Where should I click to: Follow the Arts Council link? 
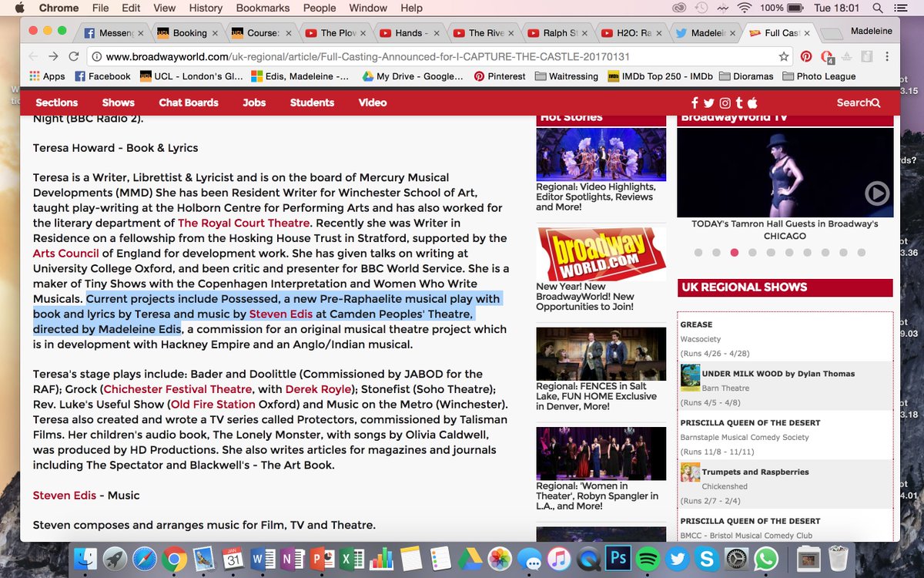point(65,253)
